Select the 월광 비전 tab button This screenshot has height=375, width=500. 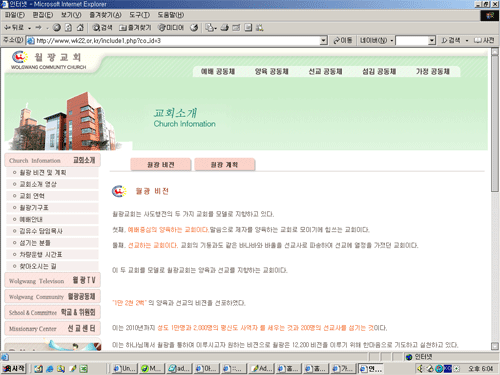[161, 165]
